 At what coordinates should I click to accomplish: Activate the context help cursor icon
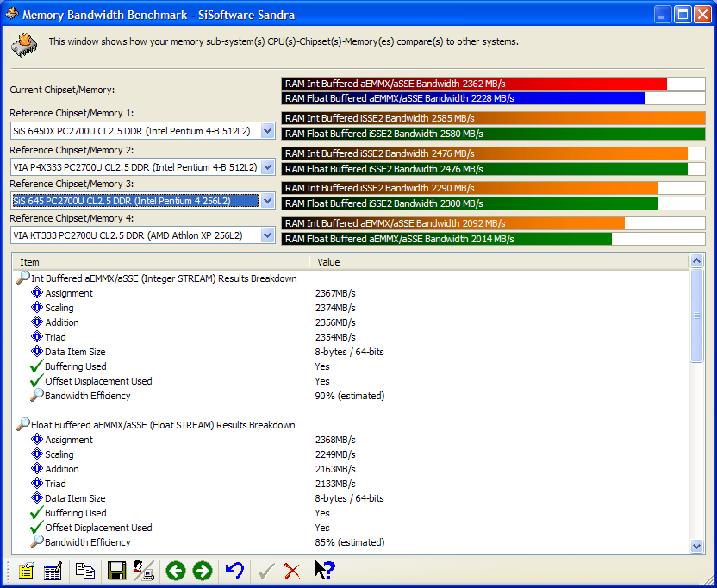tap(325, 570)
